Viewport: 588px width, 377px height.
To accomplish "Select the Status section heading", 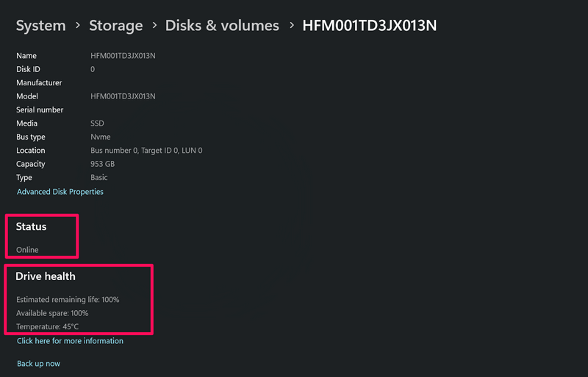I will (x=31, y=227).
